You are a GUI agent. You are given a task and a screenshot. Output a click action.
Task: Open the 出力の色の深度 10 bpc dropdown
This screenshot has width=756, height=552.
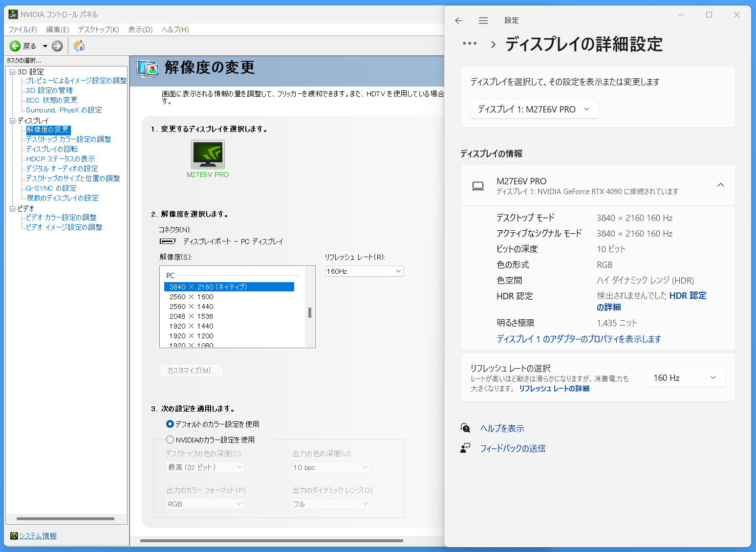point(331,467)
